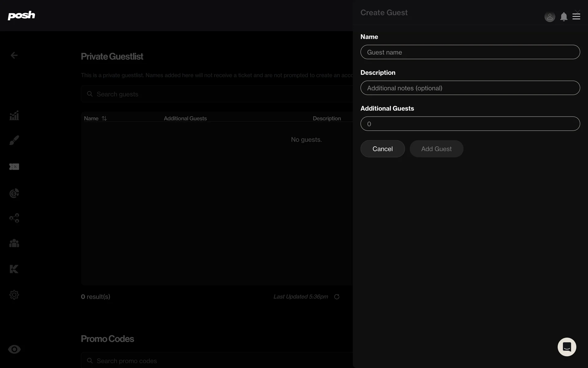Open the K-shaped sidebar icon

click(14, 269)
